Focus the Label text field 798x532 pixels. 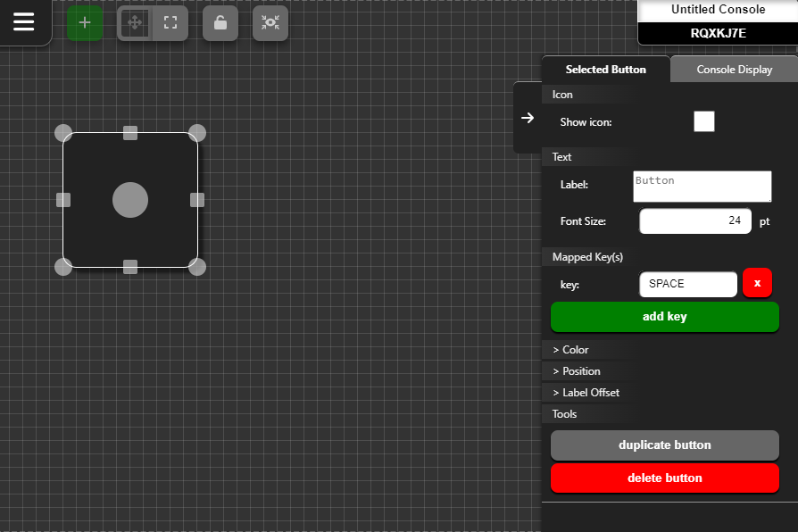[x=702, y=187]
